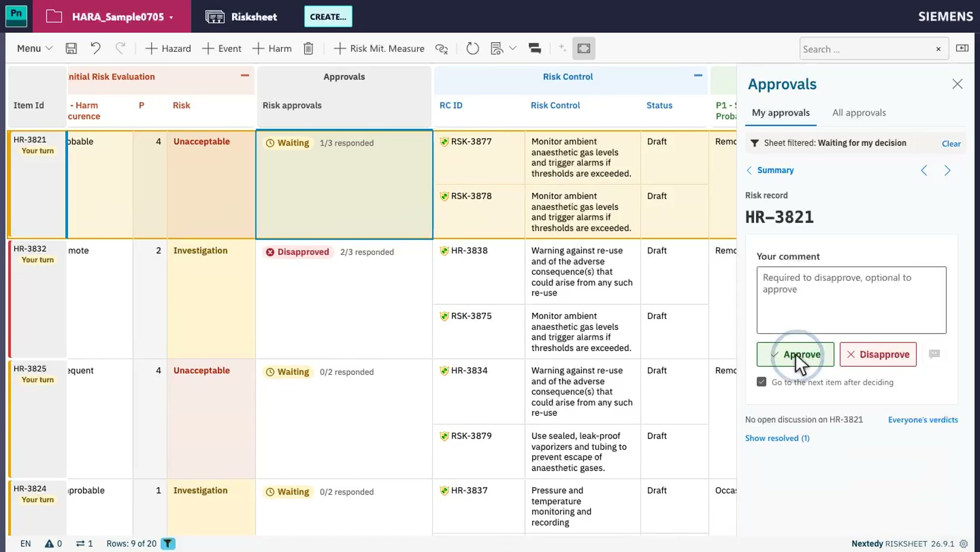Open the comments icon in toolbar

pyautogui.click(x=535, y=49)
